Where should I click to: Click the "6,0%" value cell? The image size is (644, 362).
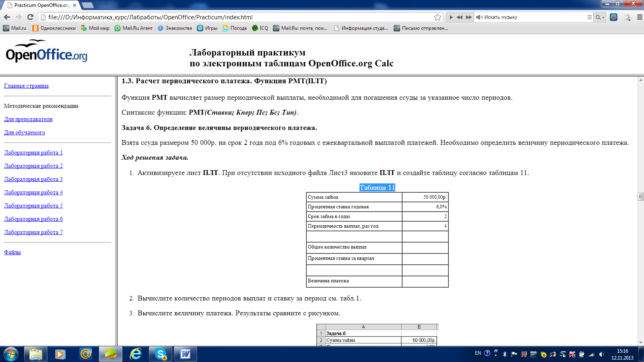coord(425,207)
